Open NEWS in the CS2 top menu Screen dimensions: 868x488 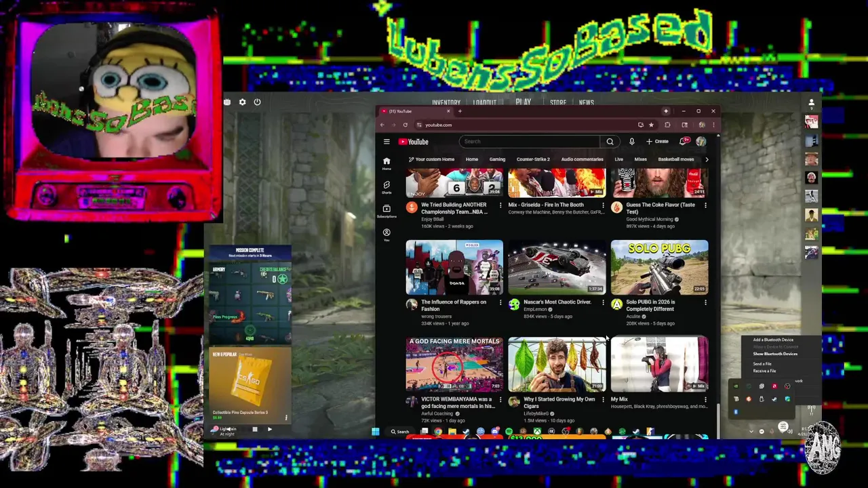587,103
